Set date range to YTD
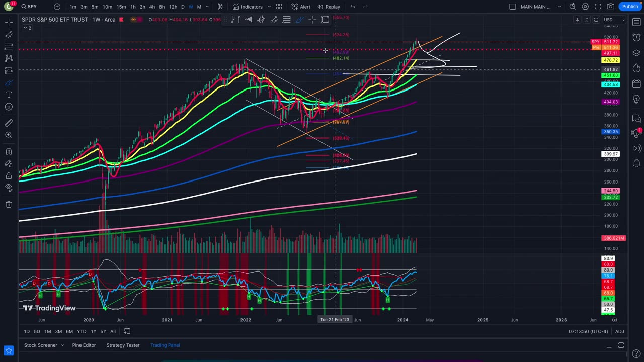Viewport: 644px width, 362px height. (81, 331)
